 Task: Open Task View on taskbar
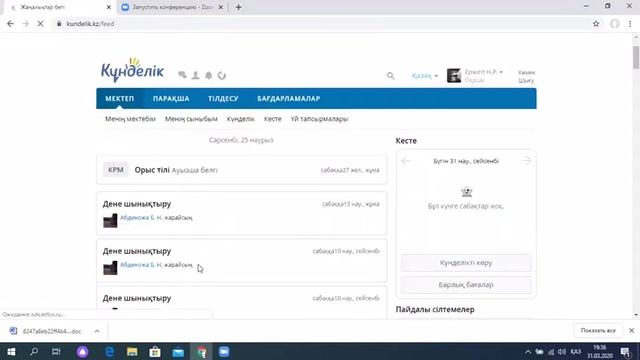click(56, 351)
